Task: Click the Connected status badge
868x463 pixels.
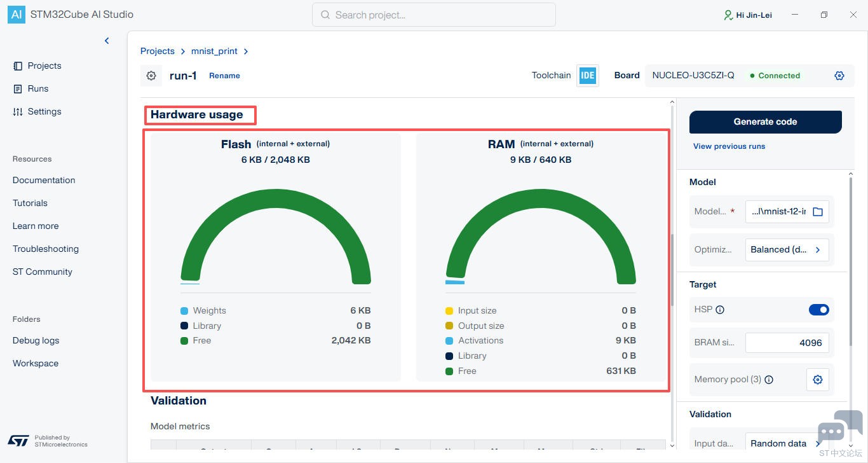Action: click(x=775, y=76)
